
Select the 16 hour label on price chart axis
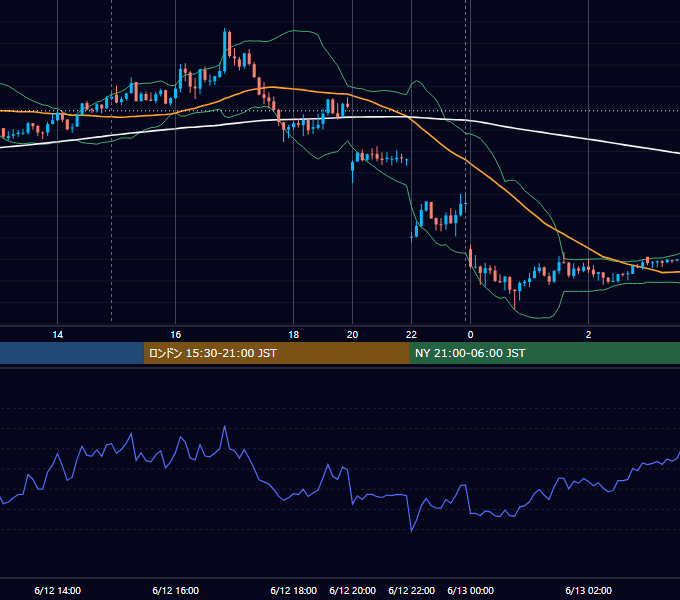[x=175, y=335]
